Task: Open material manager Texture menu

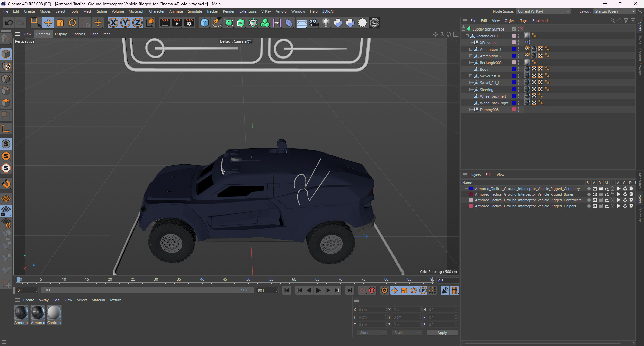Action: point(115,300)
